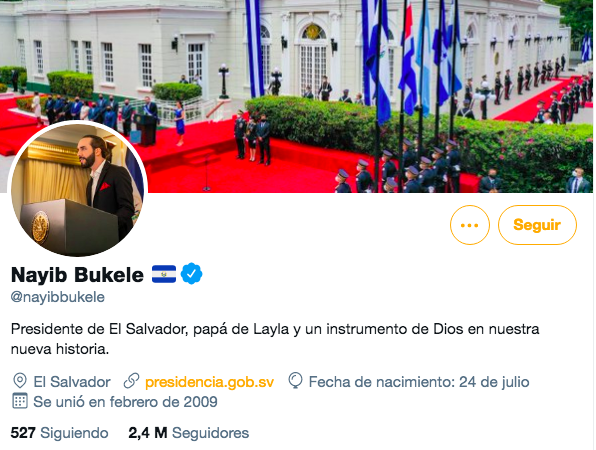This screenshot has height=450, width=596.
Task: Click the El Salvador flag emoji
Action: 164,274
